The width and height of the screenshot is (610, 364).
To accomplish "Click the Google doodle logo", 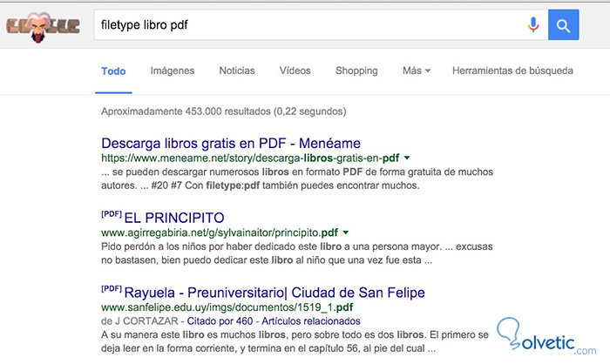I will (43, 27).
